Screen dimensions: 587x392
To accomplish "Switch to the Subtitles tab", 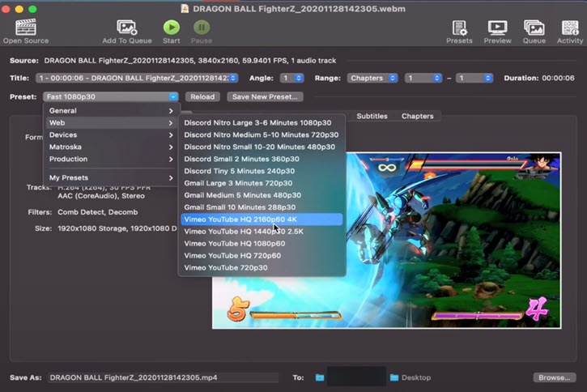I will 372,116.
